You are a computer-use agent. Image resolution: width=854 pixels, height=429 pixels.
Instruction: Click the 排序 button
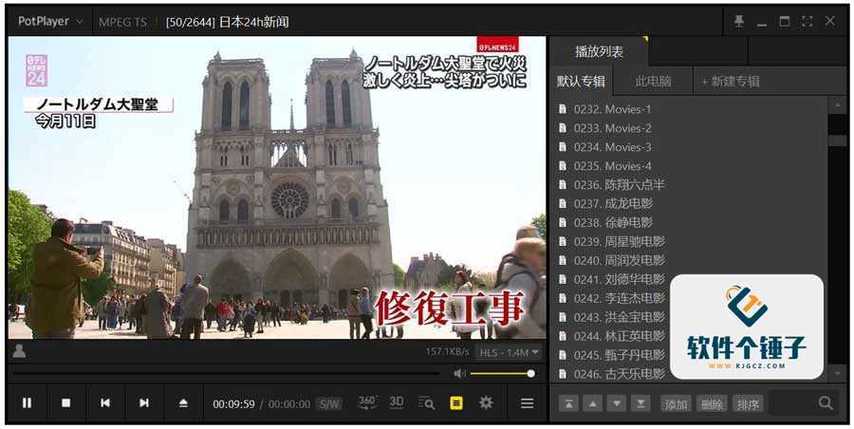[x=747, y=404]
